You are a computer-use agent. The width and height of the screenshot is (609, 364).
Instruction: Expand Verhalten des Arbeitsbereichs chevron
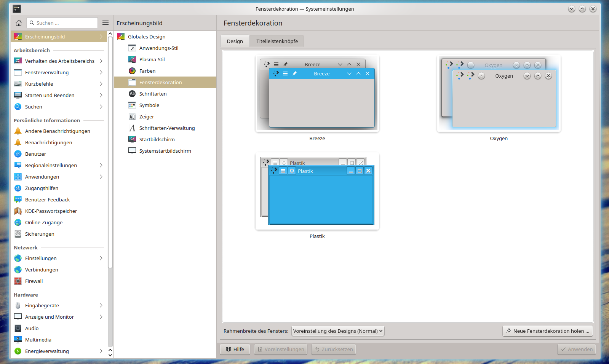click(x=101, y=61)
